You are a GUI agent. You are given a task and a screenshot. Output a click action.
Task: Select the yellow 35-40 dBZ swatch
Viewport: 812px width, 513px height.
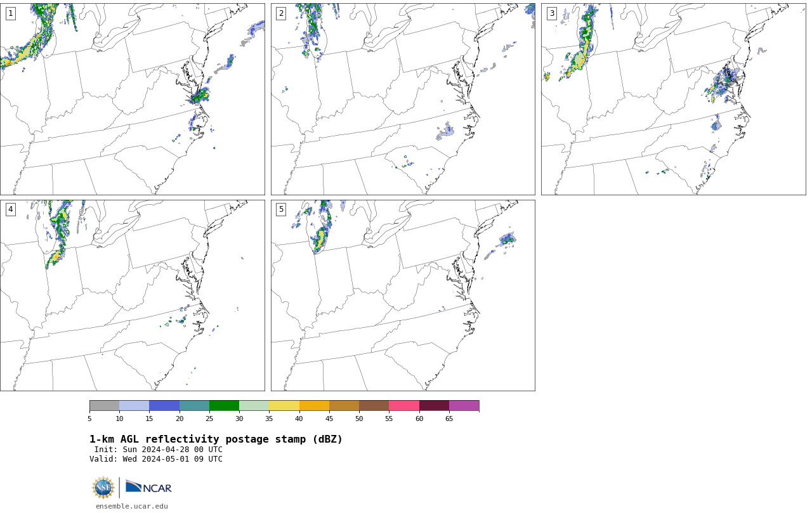coord(284,406)
